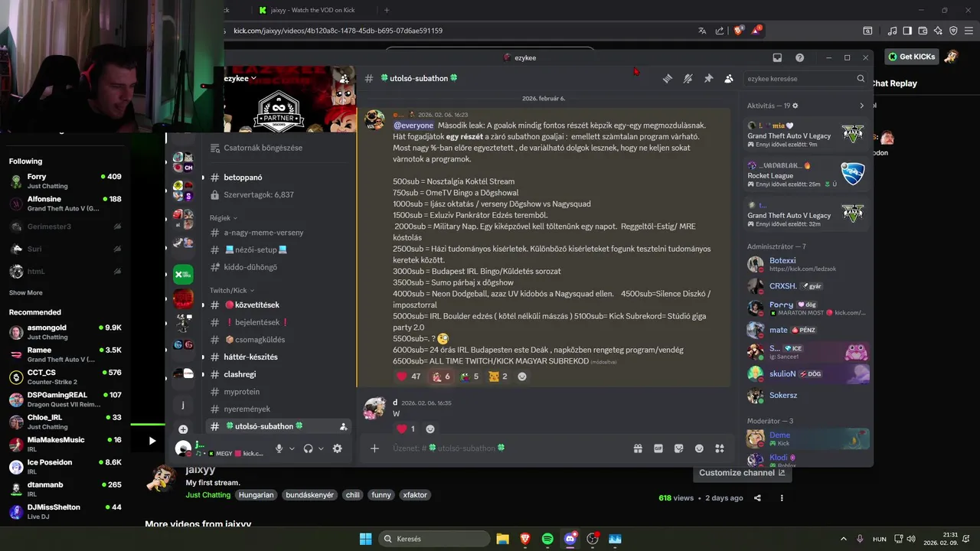Screen dimensions: 980x551
Task: Open skulioN member profile
Action: coord(808,373)
